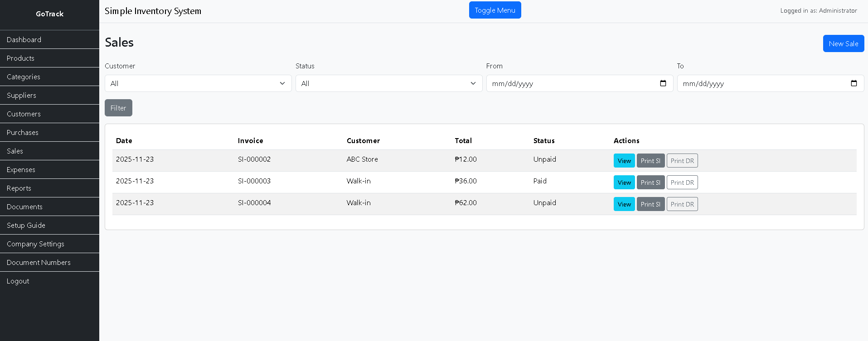View invoice SI-000003
The image size is (868, 341).
[x=624, y=183]
